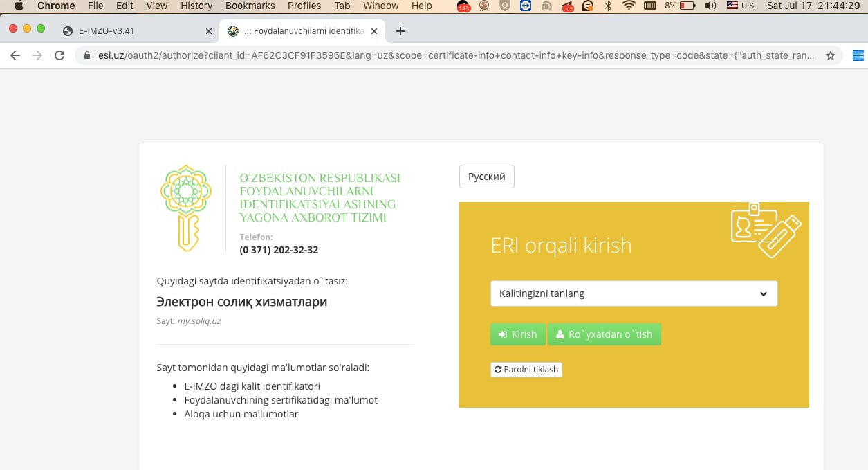Viewport: 868px width, 470px height.
Task: Open the Chrome application menu
Action: coord(56,6)
